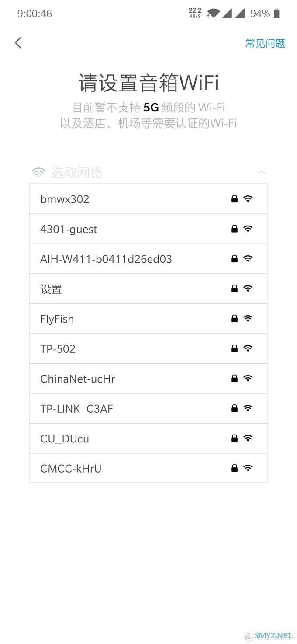
Task: Open the 选取网络 dropdown header
Action: click(x=148, y=172)
